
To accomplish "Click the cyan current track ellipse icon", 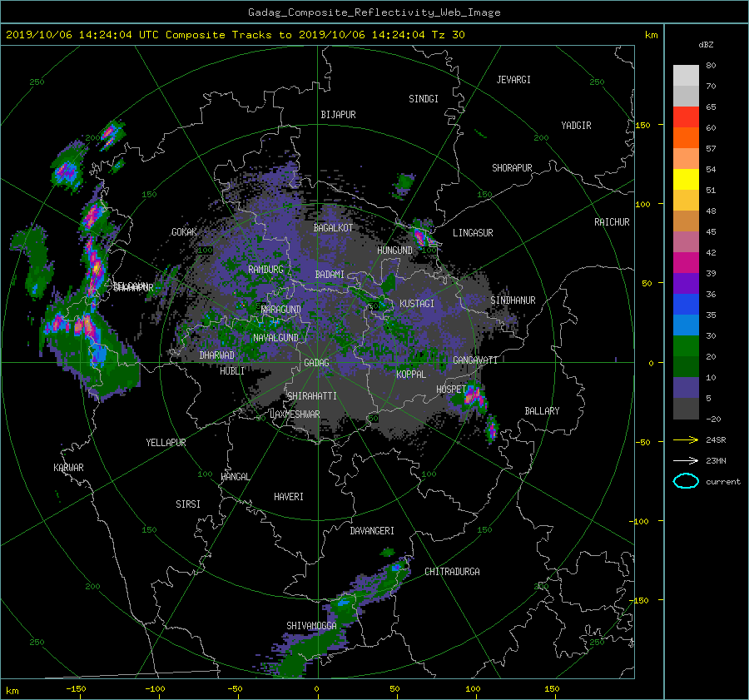I will pyautogui.click(x=686, y=481).
